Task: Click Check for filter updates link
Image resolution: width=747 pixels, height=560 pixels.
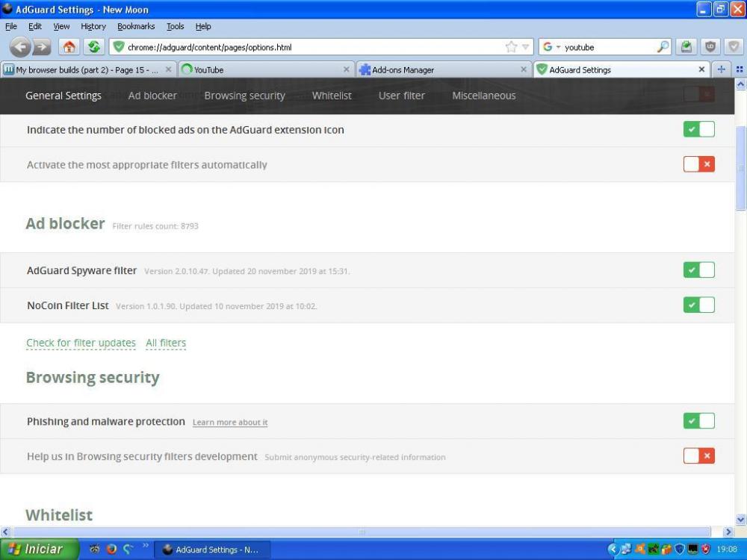Action: (x=81, y=343)
